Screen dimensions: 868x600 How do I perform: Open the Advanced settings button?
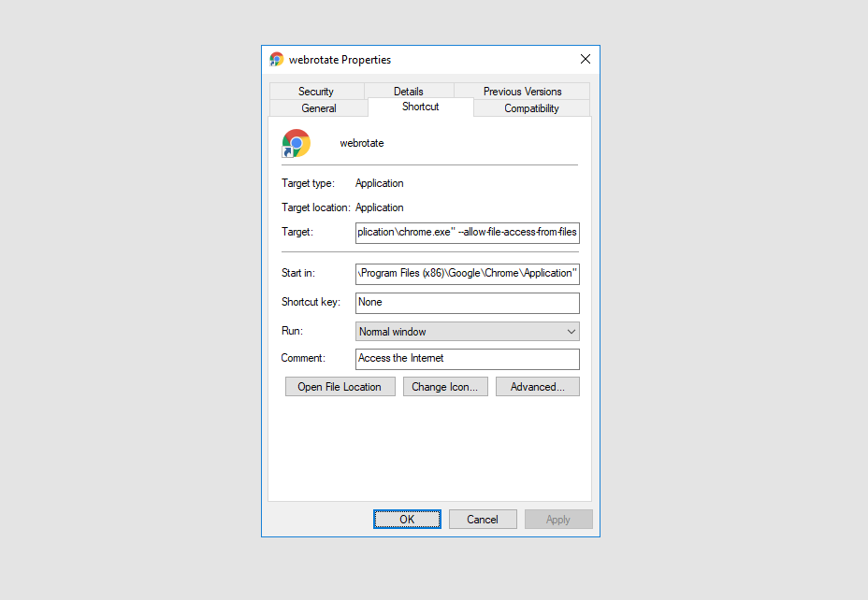coord(538,387)
